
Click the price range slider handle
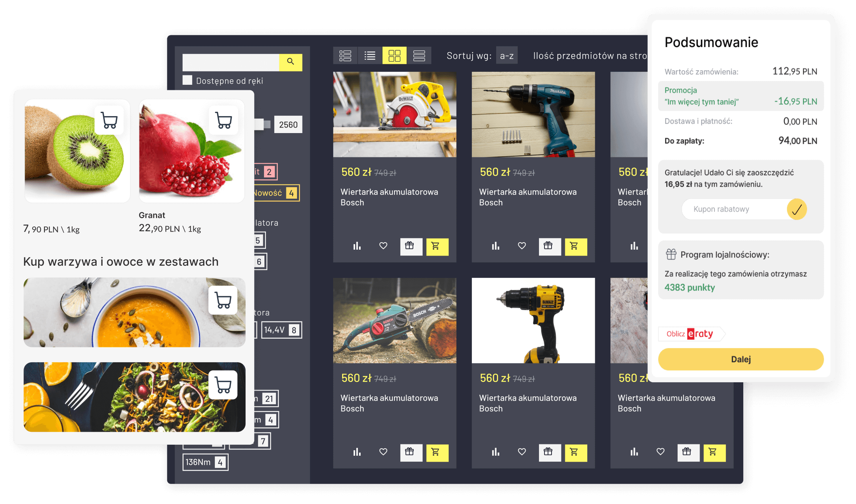pos(260,124)
